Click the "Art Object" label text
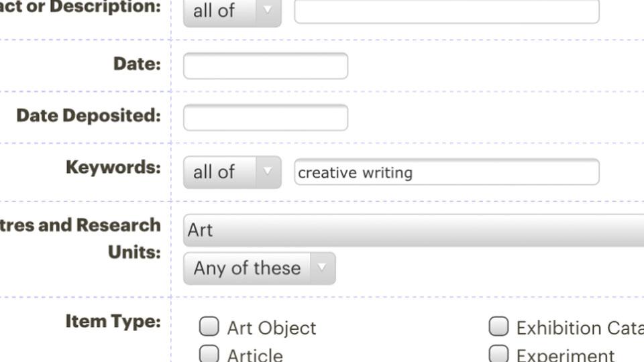Screen dimensions: 644x362 pos(272,328)
